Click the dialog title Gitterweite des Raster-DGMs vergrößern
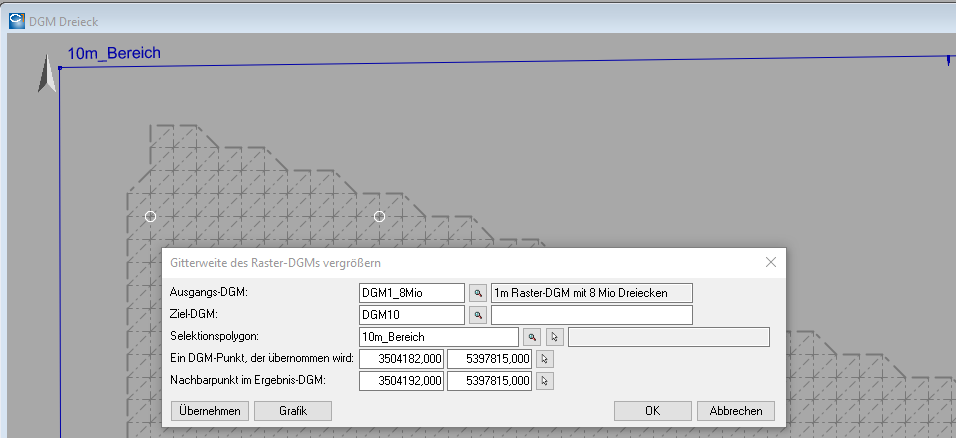The height and width of the screenshot is (438, 956). point(274,263)
